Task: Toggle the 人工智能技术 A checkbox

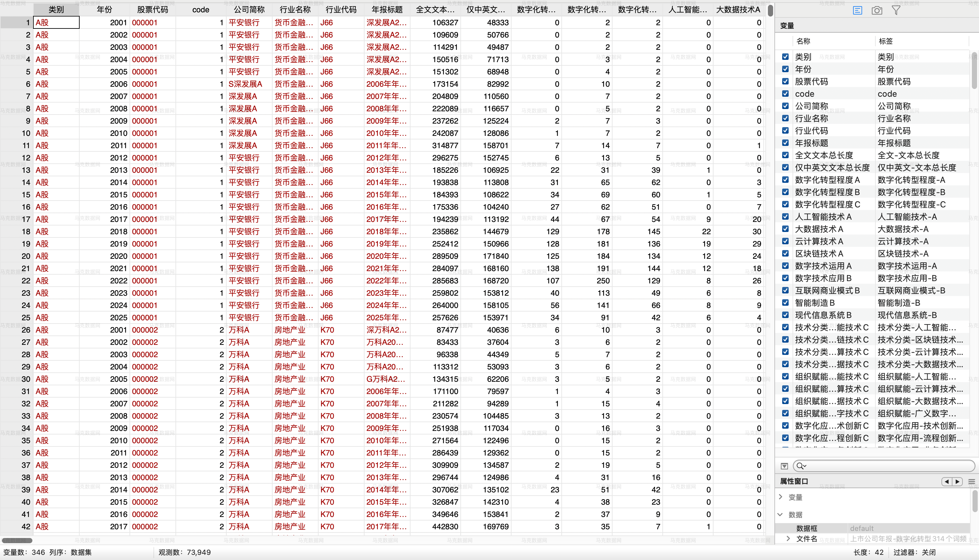Action: click(x=785, y=217)
